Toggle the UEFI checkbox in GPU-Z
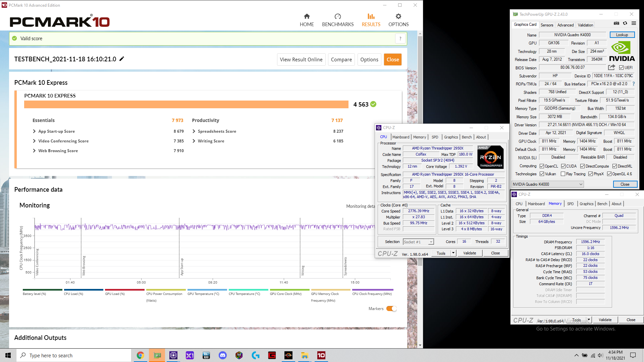Viewport: 644px width, 362px height. click(x=621, y=68)
